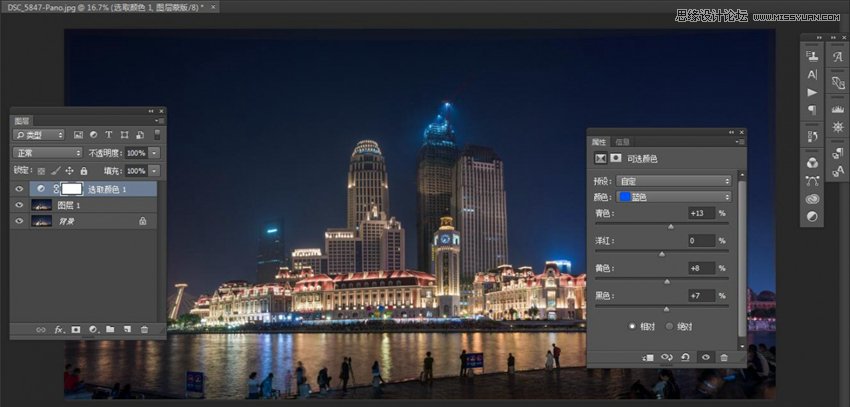The width and height of the screenshot is (850, 407).
Task: Open the Paths panel icon in dock
Action: 812,180
